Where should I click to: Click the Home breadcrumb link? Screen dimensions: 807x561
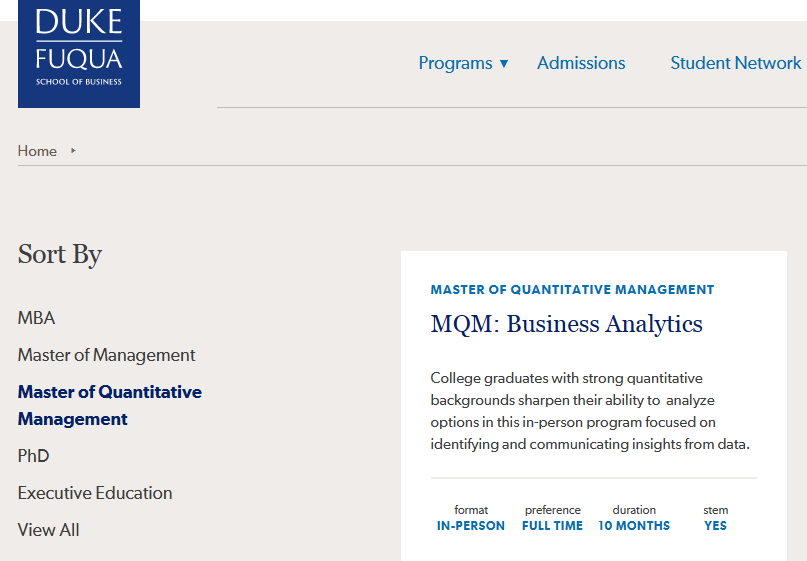(x=37, y=151)
